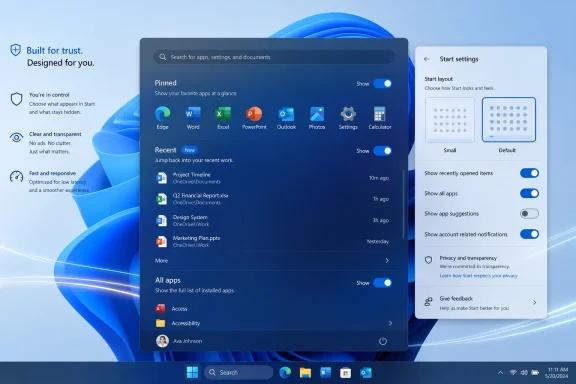
Task: Click the Give feedback title text
Action: [x=456, y=298]
